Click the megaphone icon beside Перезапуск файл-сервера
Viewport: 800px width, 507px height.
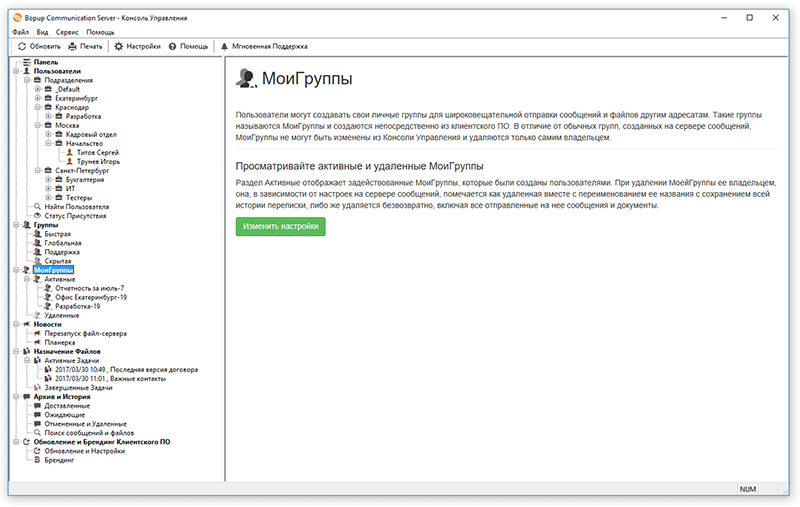pos(37,334)
